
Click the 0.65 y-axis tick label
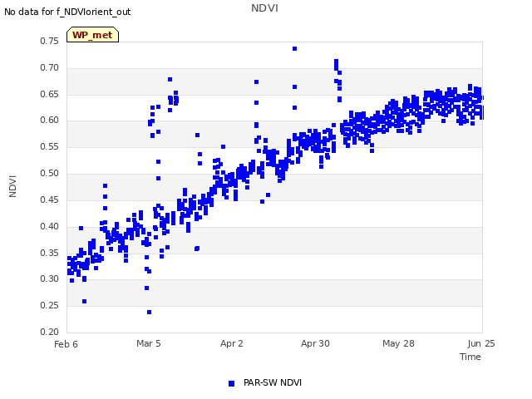point(50,94)
